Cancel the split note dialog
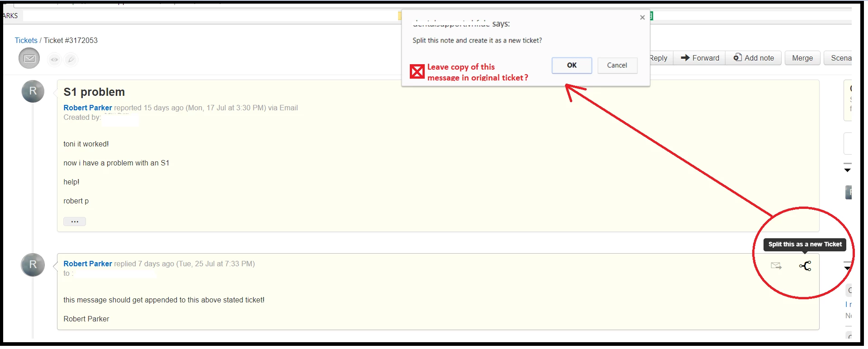Viewport: 868px width, 349px height. tap(617, 65)
